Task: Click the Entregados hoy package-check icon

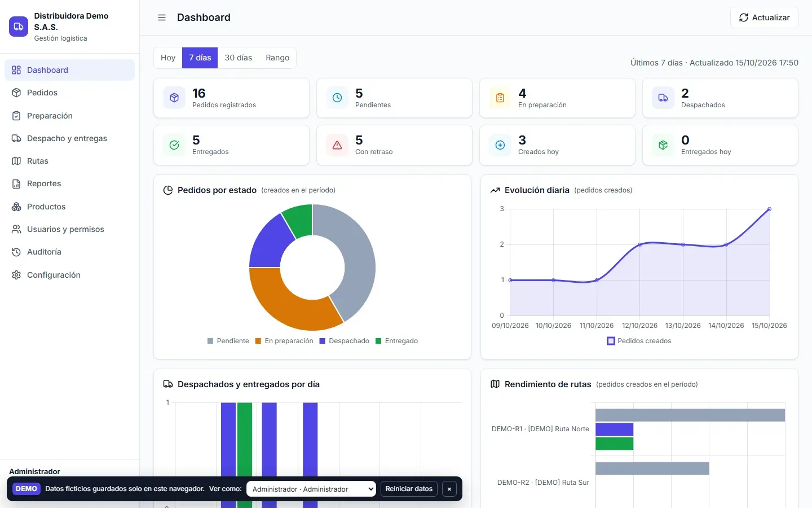Action: (x=663, y=145)
